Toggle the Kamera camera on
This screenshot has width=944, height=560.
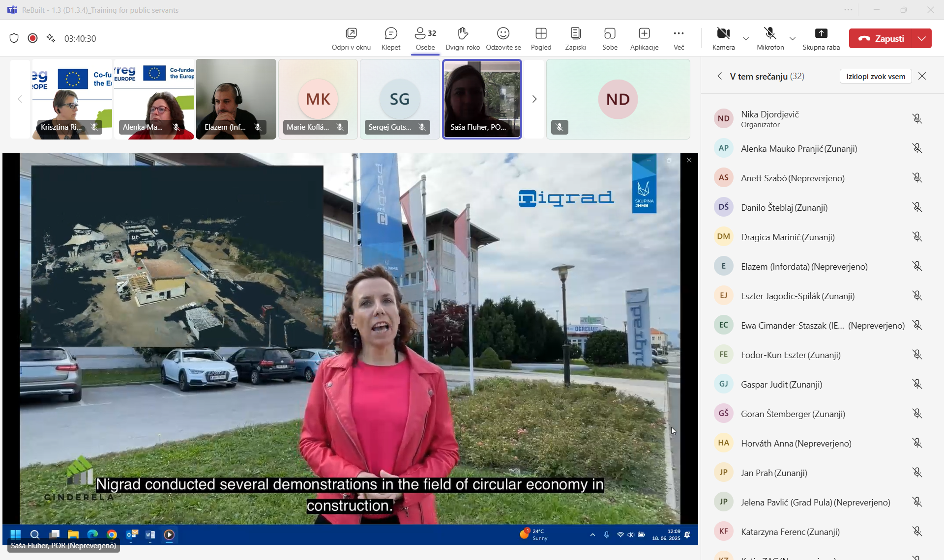click(x=723, y=38)
